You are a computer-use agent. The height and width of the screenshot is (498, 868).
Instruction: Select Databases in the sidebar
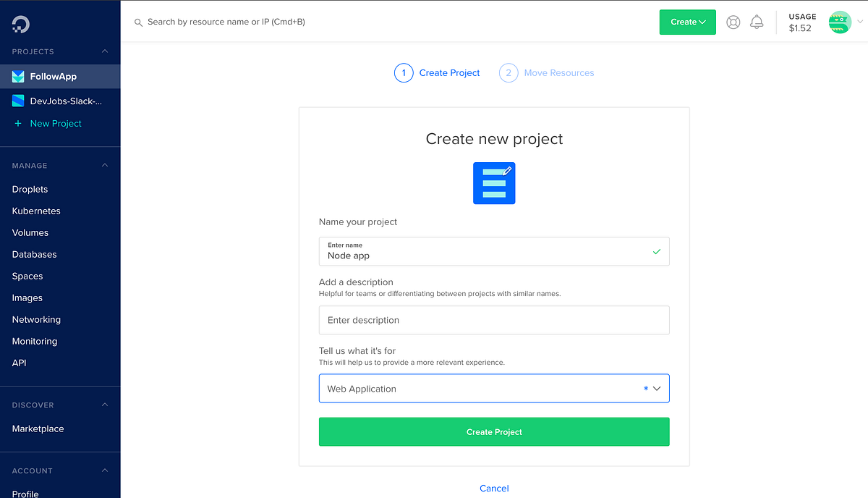(33, 254)
